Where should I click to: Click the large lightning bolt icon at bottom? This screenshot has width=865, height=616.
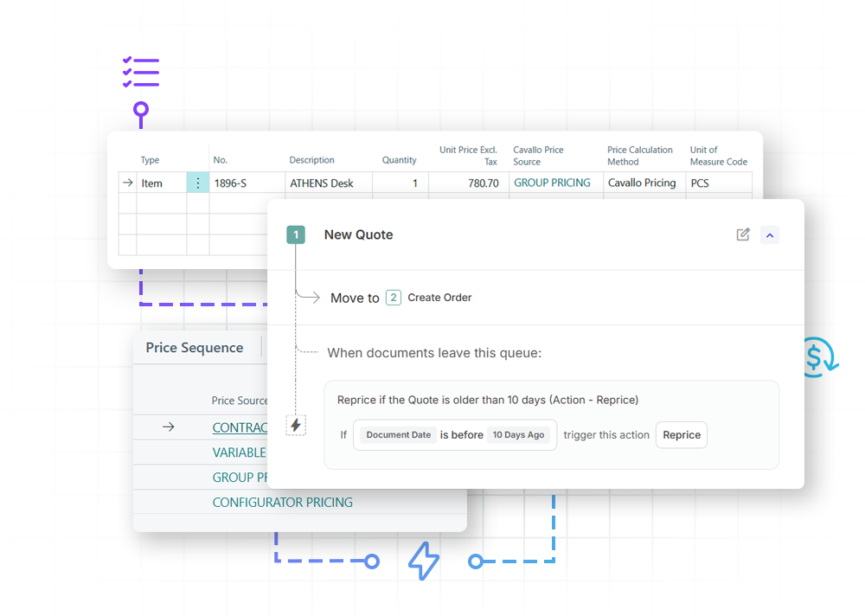point(424,561)
